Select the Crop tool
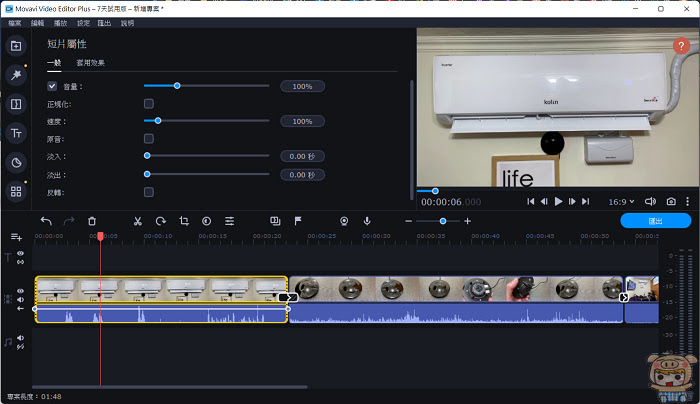 click(x=184, y=221)
